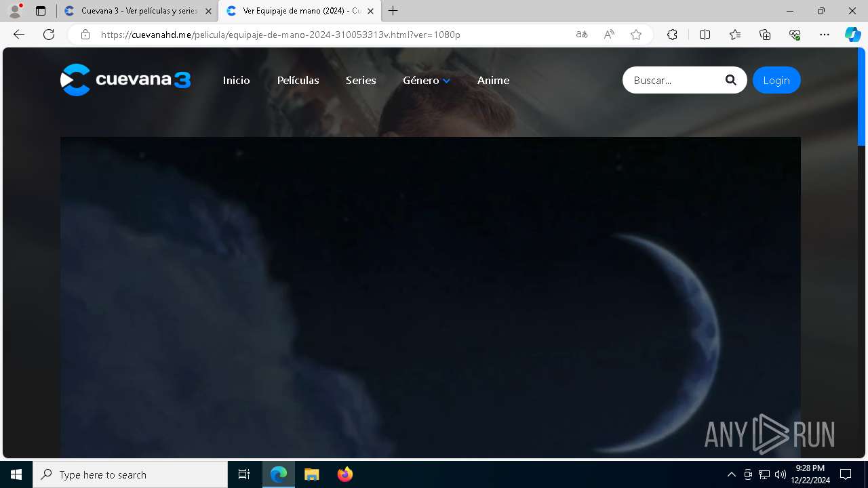
Task: Open the Anime section
Action: click(493, 80)
